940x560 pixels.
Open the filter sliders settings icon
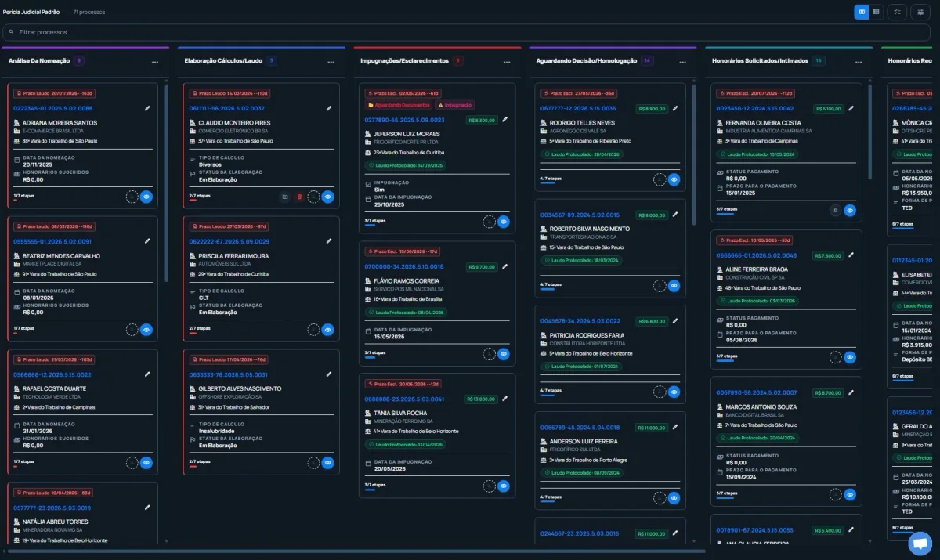[920, 12]
